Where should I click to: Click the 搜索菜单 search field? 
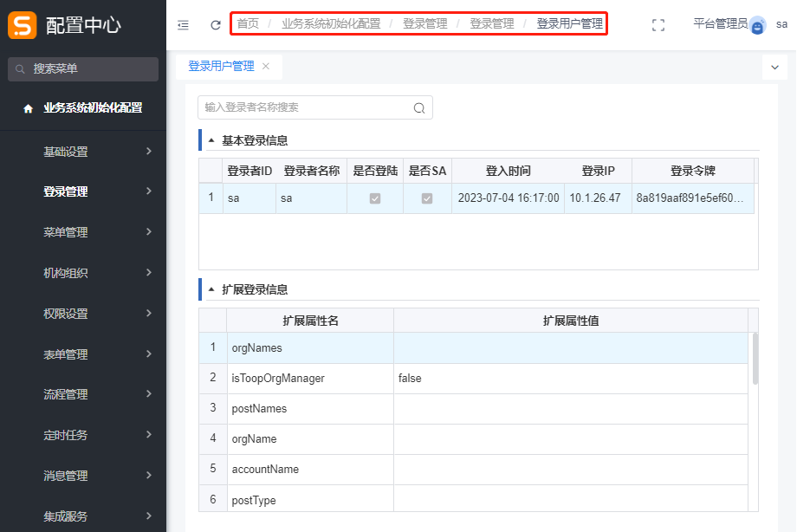(x=83, y=69)
